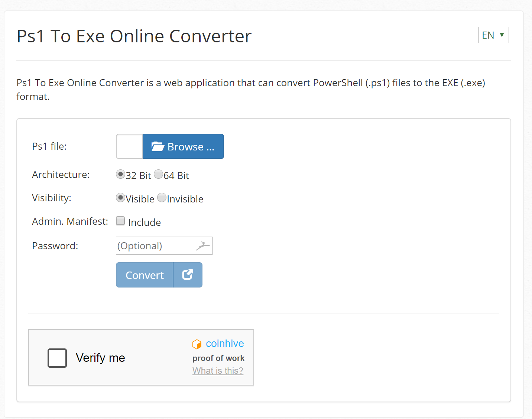The height and width of the screenshot is (419, 532).
Task: Open the EN language dropdown
Action: tap(493, 35)
